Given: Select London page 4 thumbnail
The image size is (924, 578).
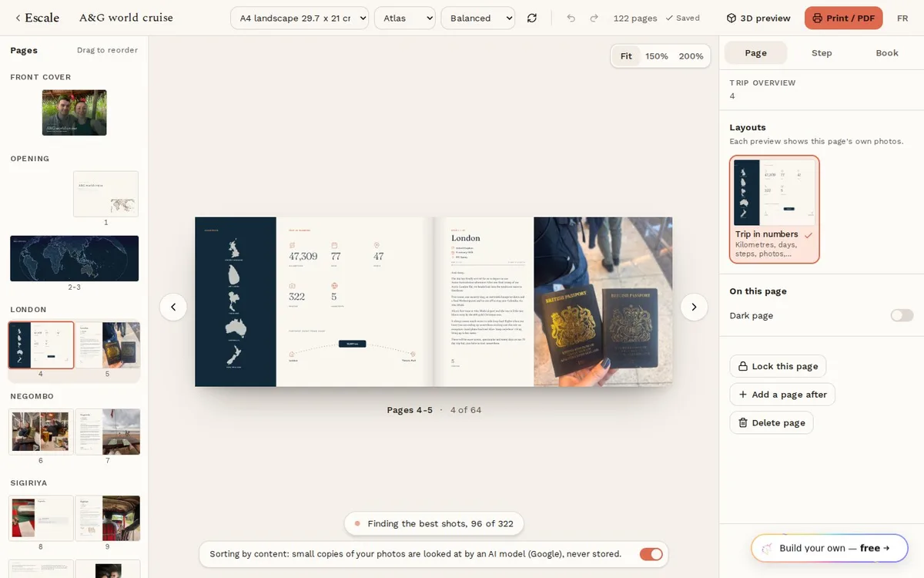Looking at the screenshot, I should [42, 345].
